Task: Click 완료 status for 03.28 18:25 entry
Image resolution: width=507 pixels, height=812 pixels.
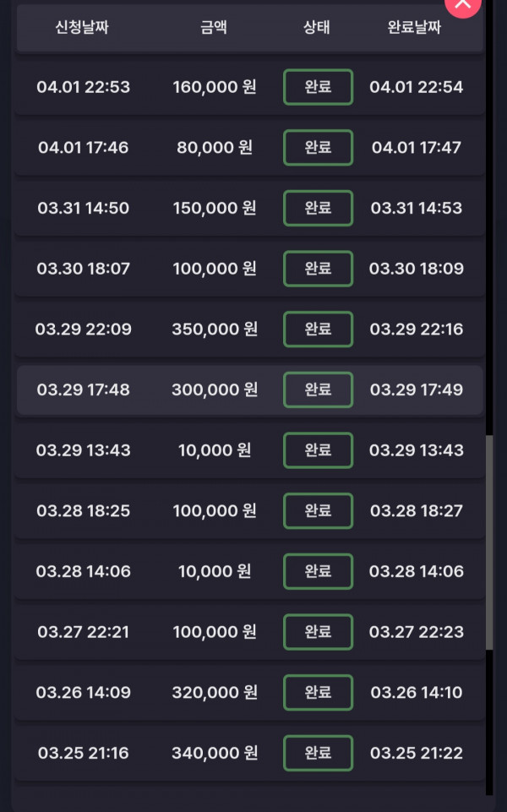Action: pyautogui.click(x=318, y=511)
